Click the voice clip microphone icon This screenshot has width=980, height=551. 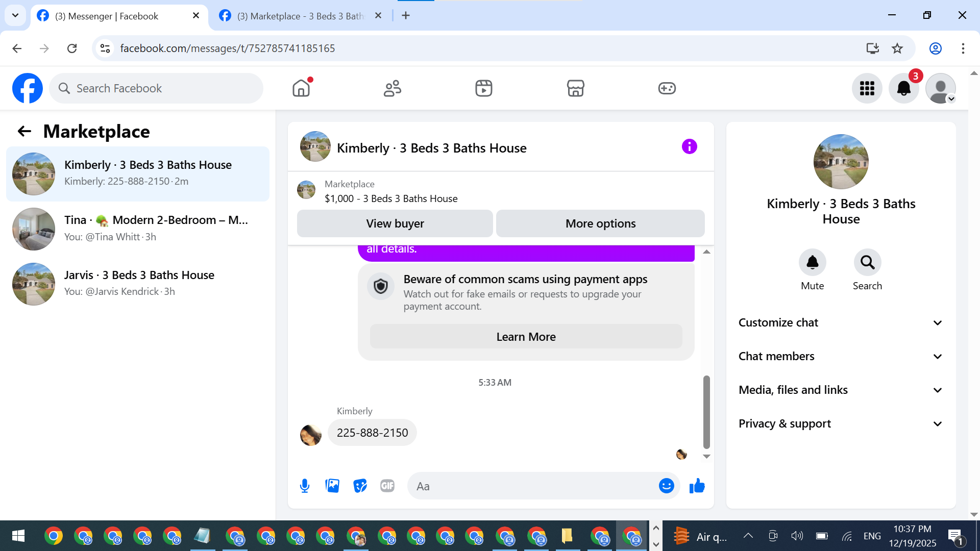[x=305, y=486]
